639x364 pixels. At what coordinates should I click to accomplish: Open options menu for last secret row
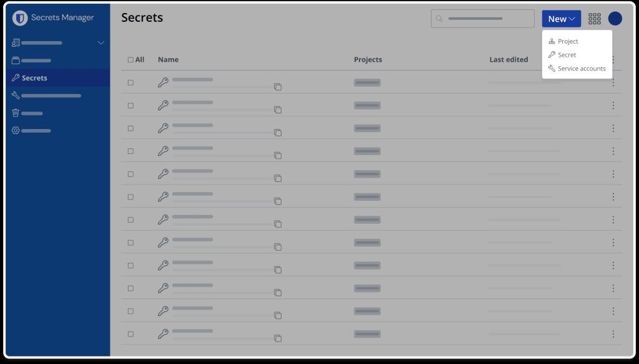pyautogui.click(x=613, y=333)
